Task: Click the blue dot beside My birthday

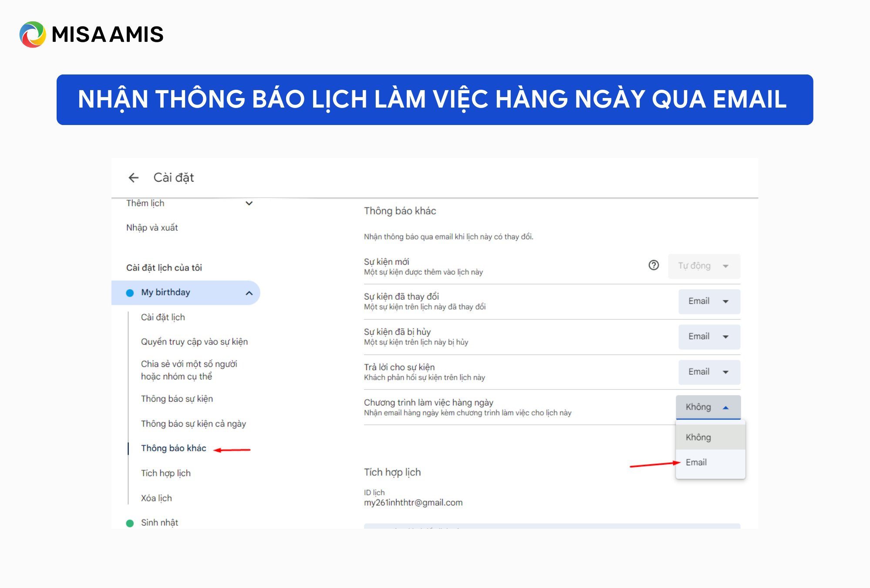Action: (x=130, y=293)
